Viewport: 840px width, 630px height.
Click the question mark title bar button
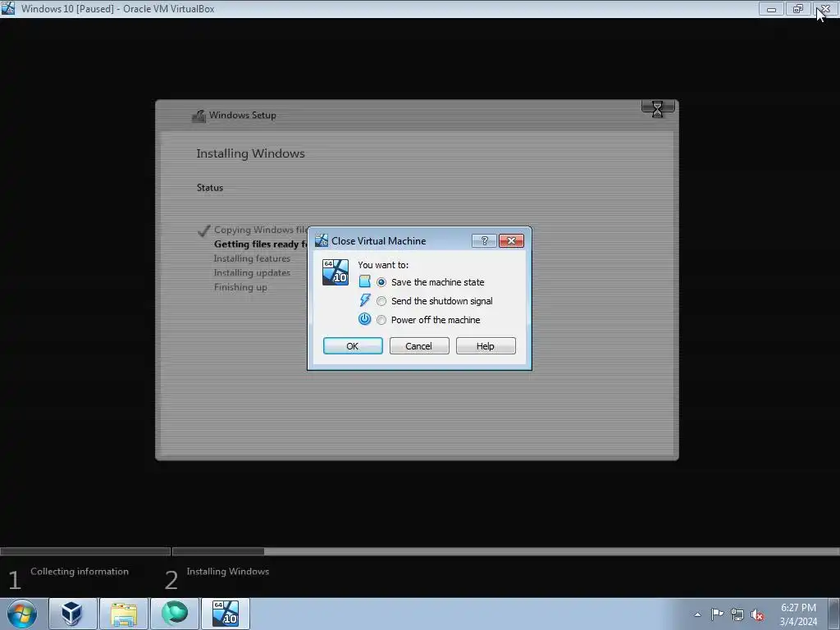click(x=484, y=241)
